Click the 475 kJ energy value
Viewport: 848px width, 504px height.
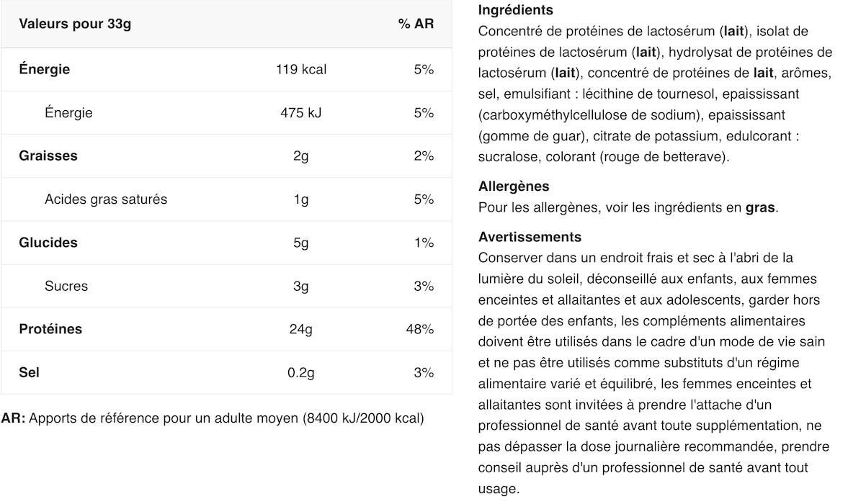[x=300, y=113]
